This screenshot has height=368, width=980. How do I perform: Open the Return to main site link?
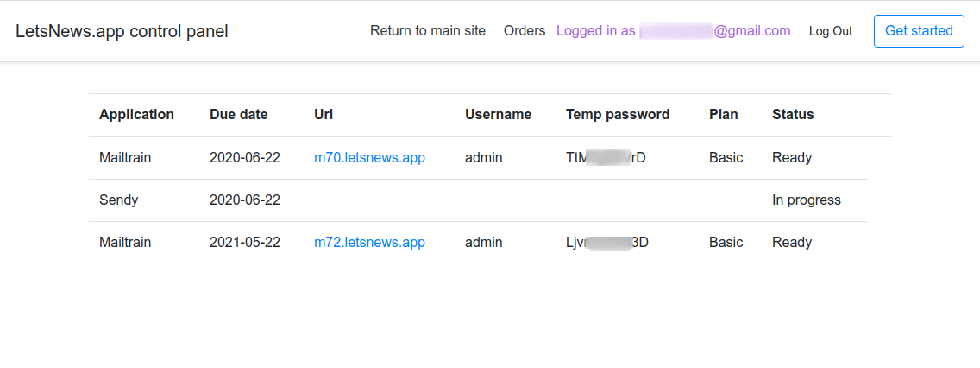[428, 31]
